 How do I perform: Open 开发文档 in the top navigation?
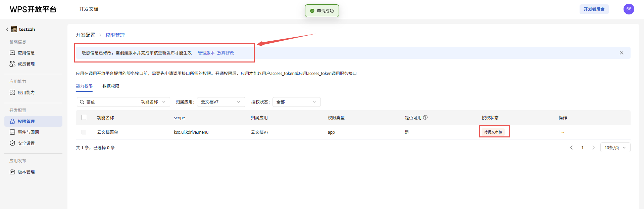pyautogui.click(x=89, y=9)
